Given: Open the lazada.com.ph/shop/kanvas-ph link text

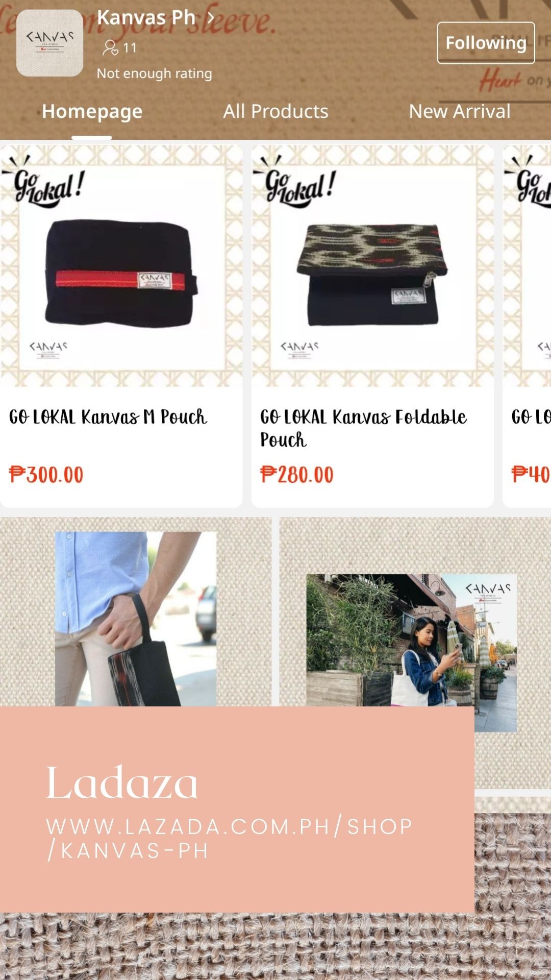Looking at the screenshot, I should tap(230, 839).
